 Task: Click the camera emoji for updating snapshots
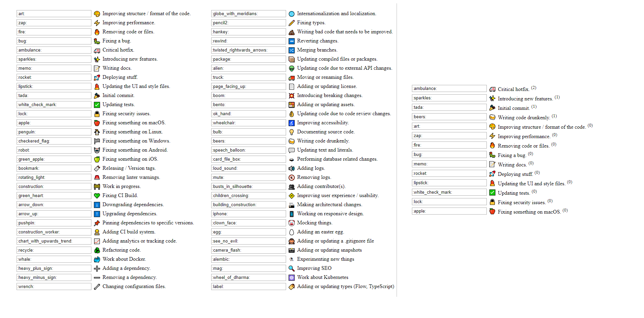(291, 250)
